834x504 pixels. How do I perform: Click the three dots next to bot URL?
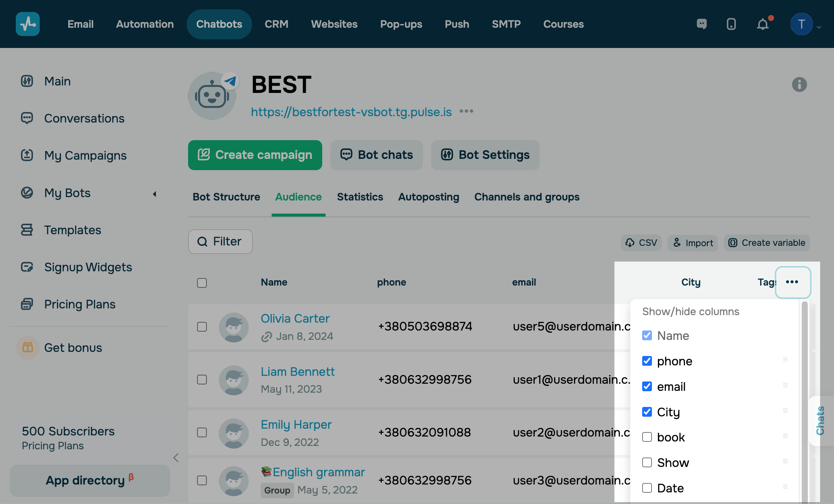[466, 111]
